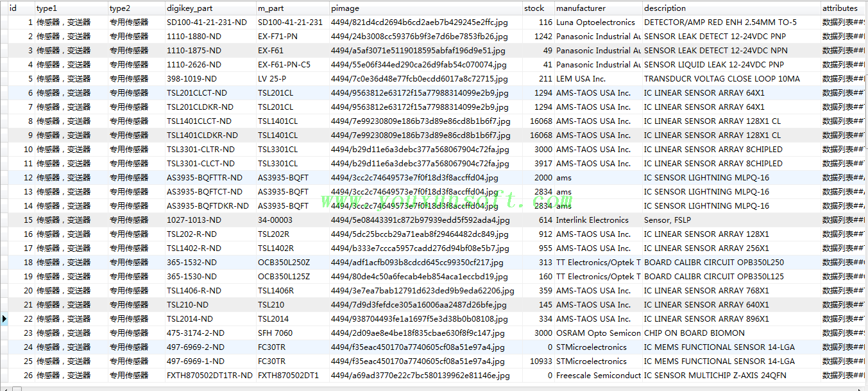Select the 1110-1875-ND cell

click(210, 51)
